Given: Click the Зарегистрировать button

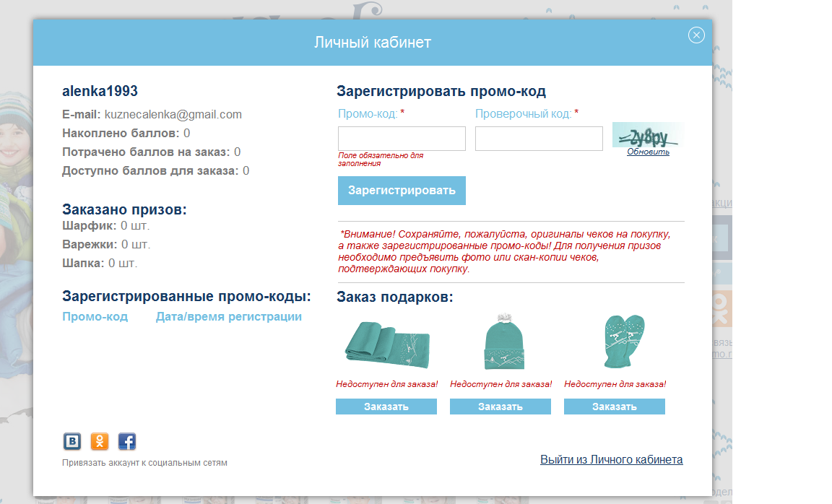Looking at the screenshot, I should coord(402,191).
